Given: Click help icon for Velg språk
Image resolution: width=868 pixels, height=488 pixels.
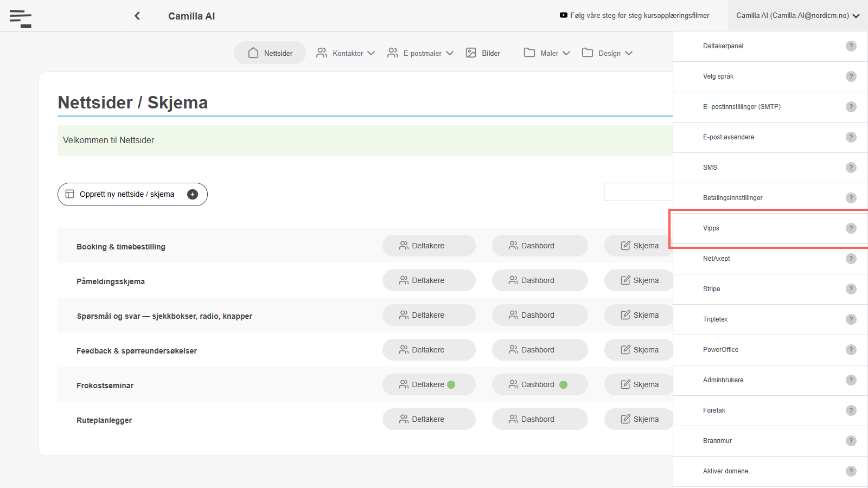Looking at the screenshot, I should [851, 76].
